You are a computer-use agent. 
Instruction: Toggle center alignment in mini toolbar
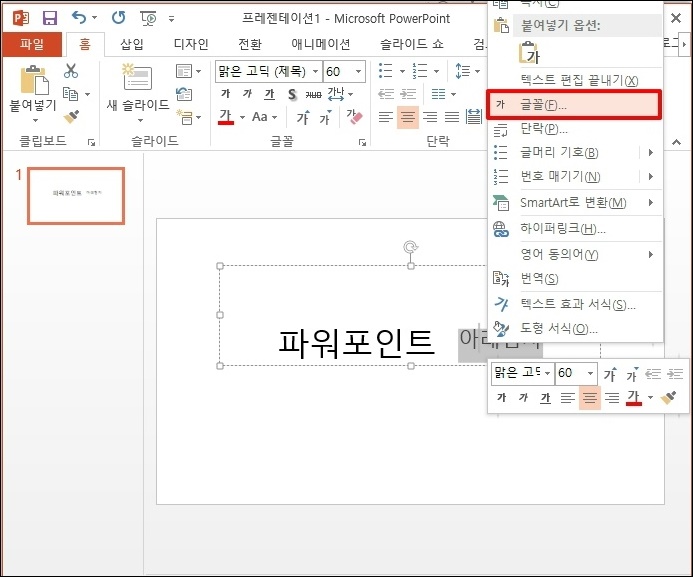[590, 398]
